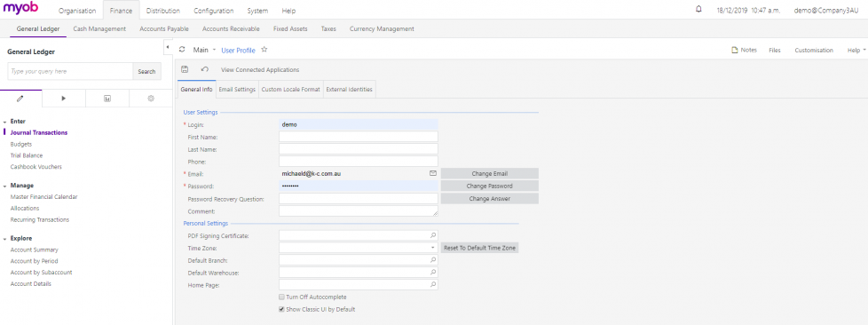The image size is (868, 325).
Task: Select the play processes tab icon
Action: [64, 98]
